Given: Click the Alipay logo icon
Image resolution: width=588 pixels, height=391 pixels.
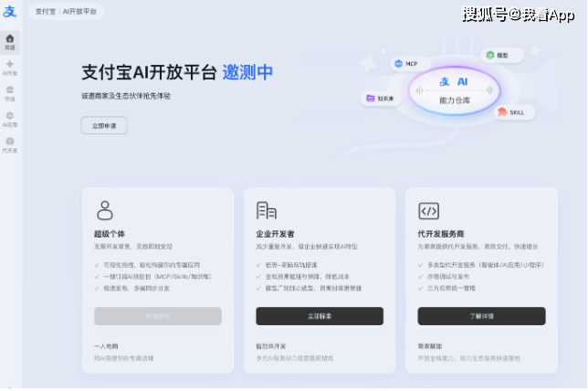Looking at the screenshot, I should coord(10,11).
